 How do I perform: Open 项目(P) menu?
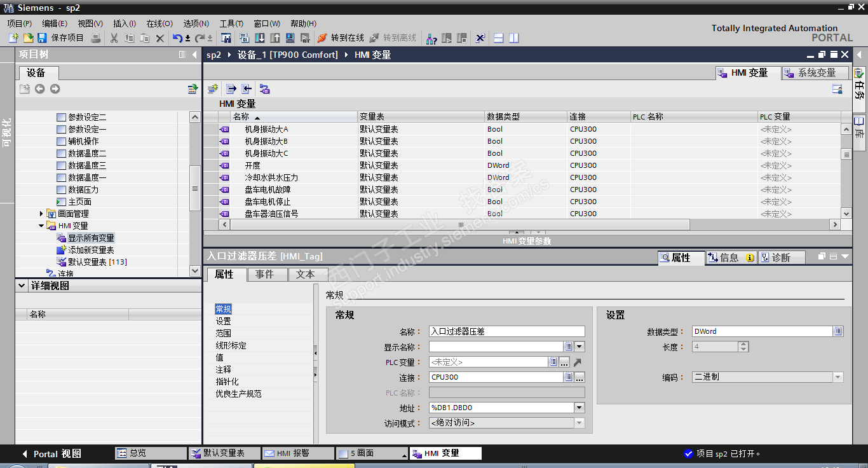pos(20,24)
